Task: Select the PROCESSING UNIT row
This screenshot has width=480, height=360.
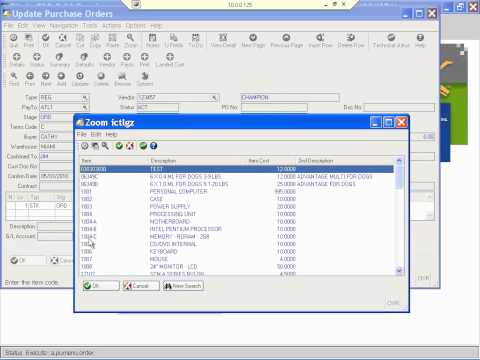Action: pyautogui.click(x=237, y=214)
